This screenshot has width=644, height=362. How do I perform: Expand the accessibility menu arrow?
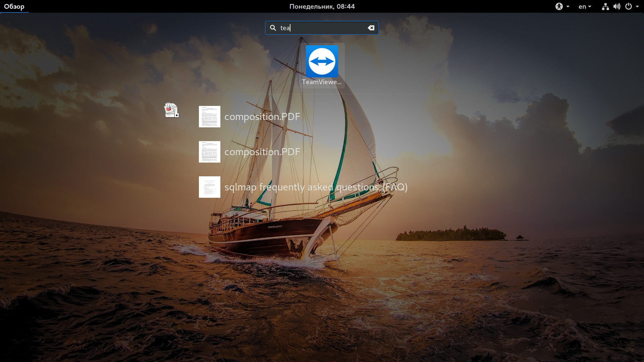pyautogui.click(x=568, y=7)
